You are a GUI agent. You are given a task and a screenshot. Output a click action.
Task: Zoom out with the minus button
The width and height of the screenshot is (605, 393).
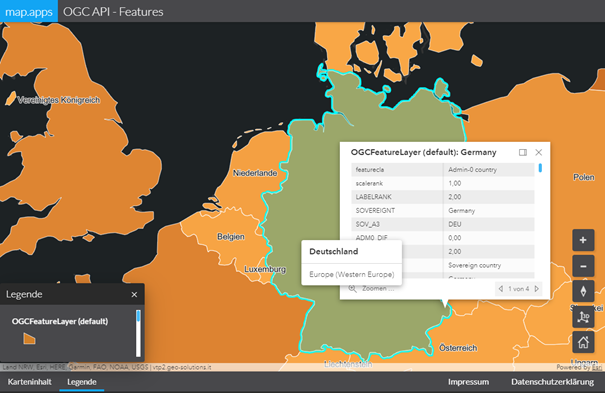click(x=583, y=266)
